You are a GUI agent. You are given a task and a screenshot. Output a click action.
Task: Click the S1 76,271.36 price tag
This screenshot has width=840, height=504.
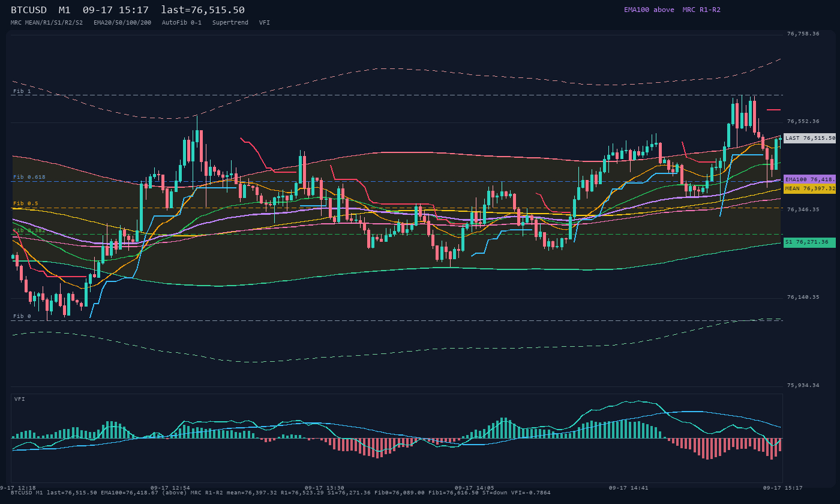tap(809, 242)
